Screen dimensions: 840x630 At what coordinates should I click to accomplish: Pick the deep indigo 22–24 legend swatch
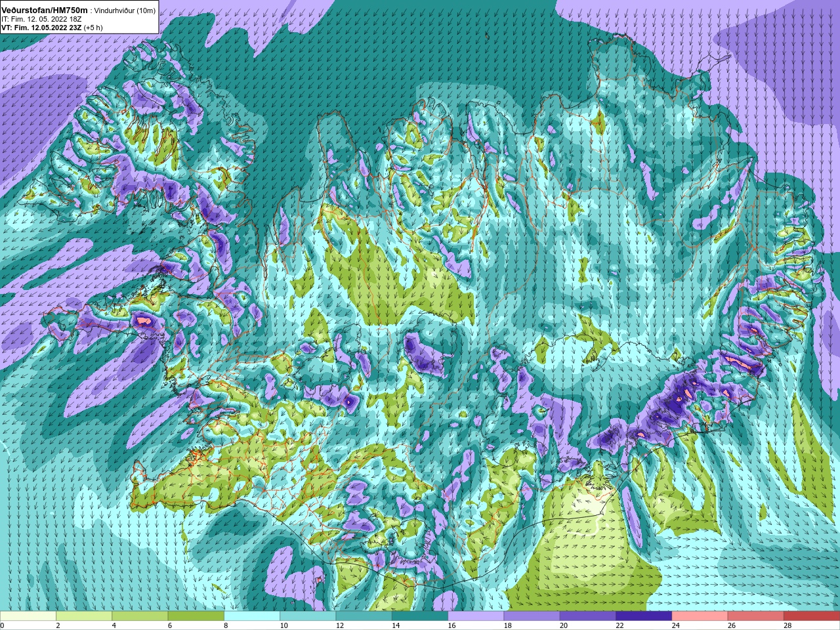tap(644, 616)
